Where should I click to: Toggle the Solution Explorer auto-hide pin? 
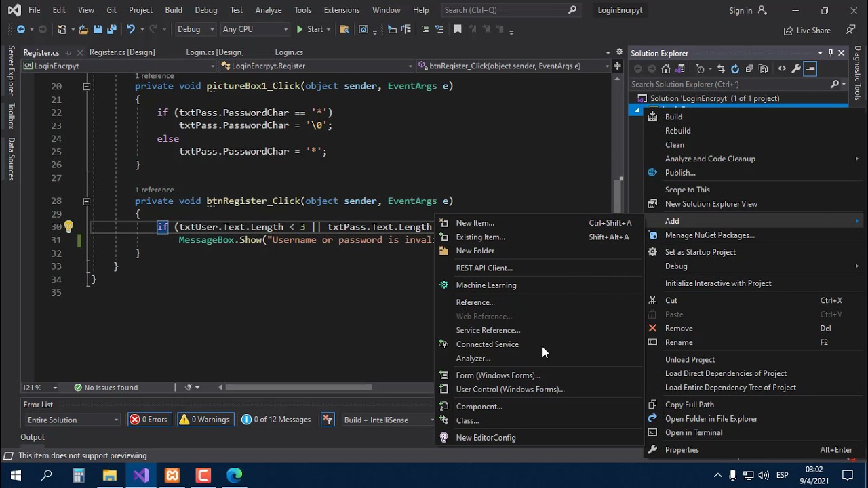coord(831,53)
